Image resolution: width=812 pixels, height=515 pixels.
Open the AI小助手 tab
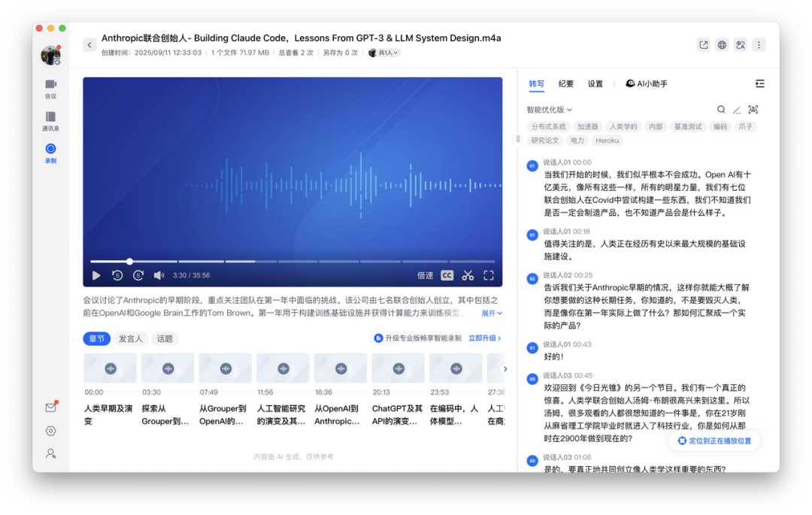pos(647,84)
